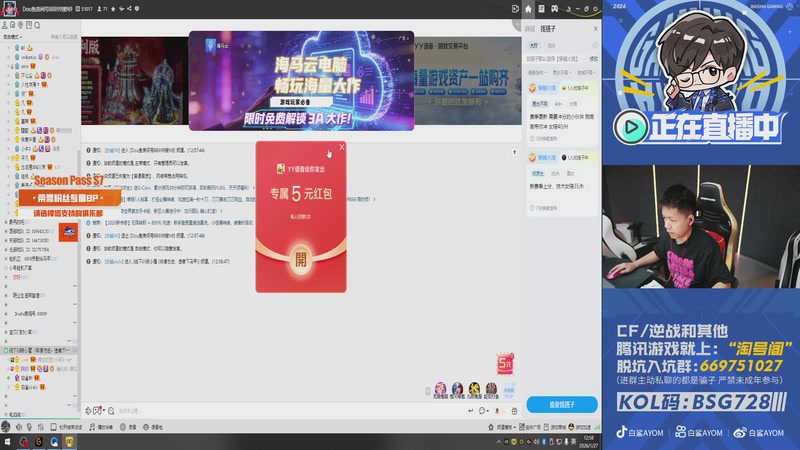Click the 海马云电脑 advertisement banner
The image size is (800, 450).
[x=301, y=81]
